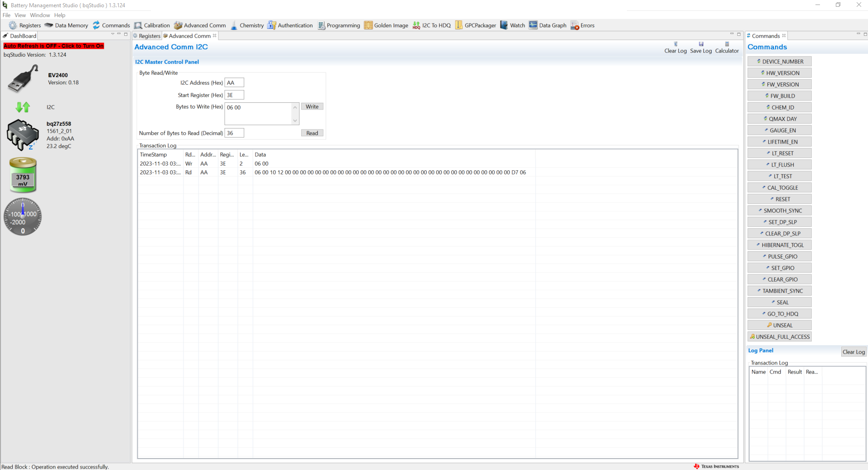Click the I2C Address input field
This screenshot has height=470, width=868.
pyautogui.click(x=234, y=82)
